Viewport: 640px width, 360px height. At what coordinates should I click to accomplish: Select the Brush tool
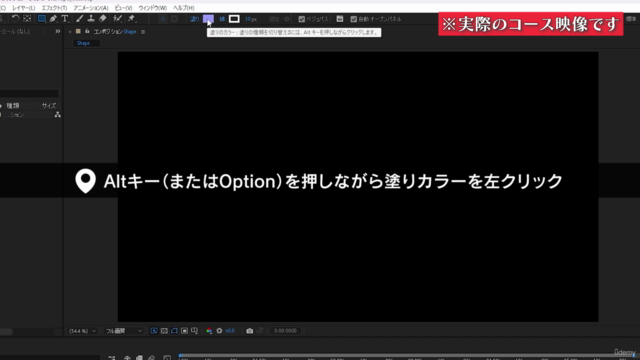(x=80, y=18)
